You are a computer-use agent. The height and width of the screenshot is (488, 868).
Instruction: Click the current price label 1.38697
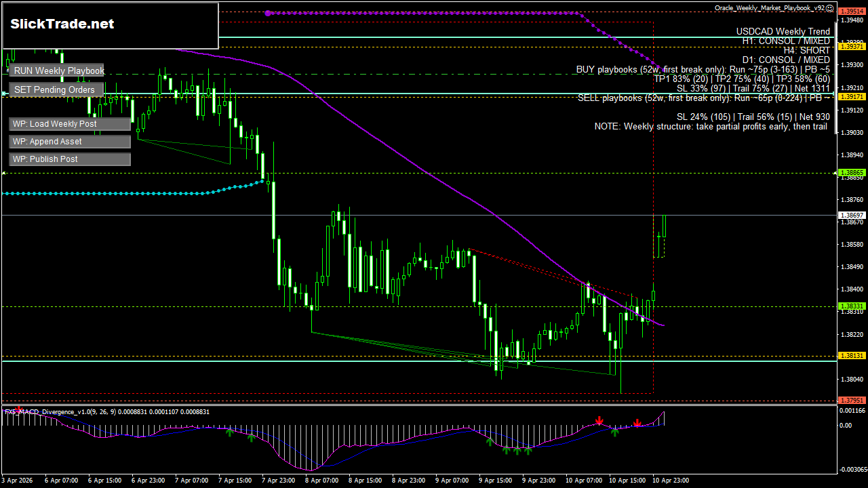coord(852,215)
